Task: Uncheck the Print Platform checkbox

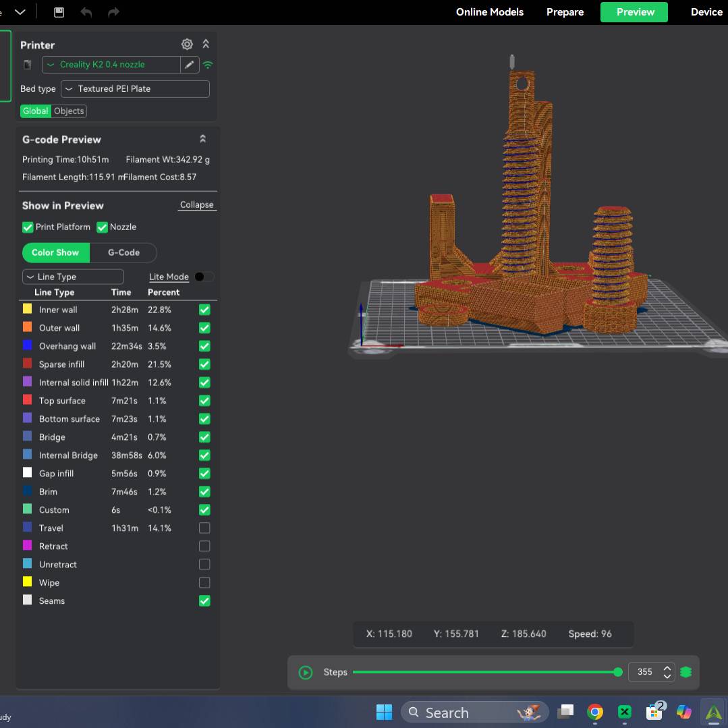Action: [x=28, y=227]
